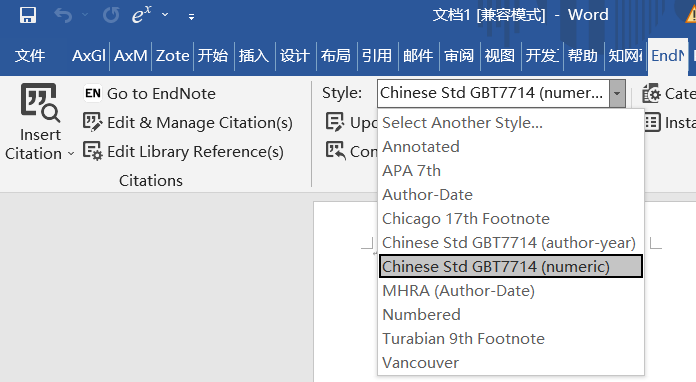Switch to the 布局 tab
The image size is (696, 382).
tap(336, 56)
